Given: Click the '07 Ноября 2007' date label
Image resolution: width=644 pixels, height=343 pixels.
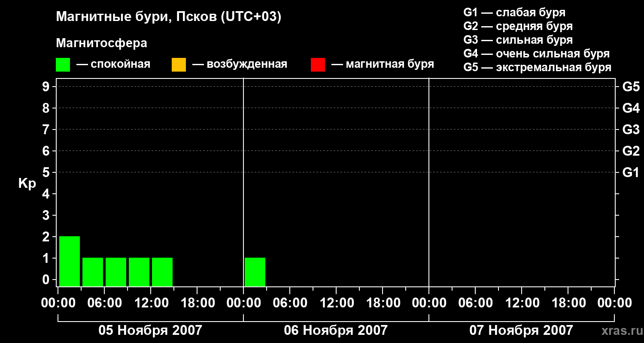Looking at the screenshot, I should [521, 330].
